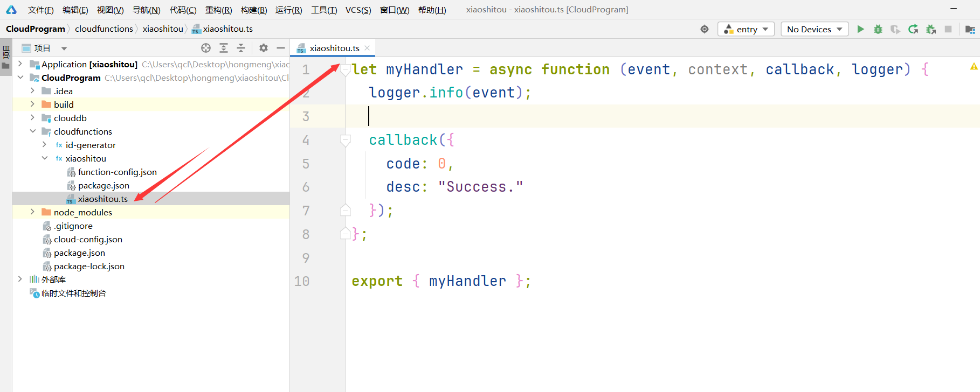Open the 运行(R) menu
The height and width of the screenshot is (392, 980).
tap(288, 10)
